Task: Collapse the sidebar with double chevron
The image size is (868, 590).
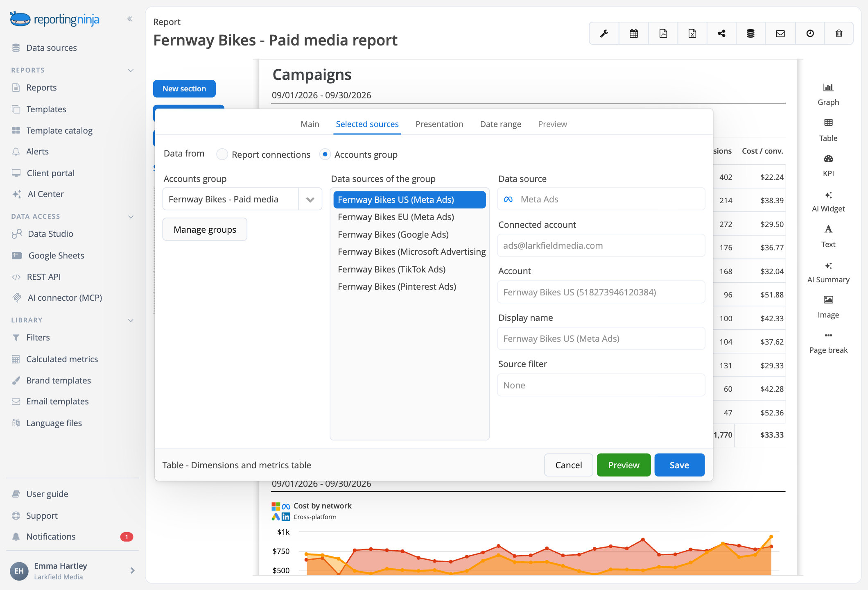Action: (129, 19)
